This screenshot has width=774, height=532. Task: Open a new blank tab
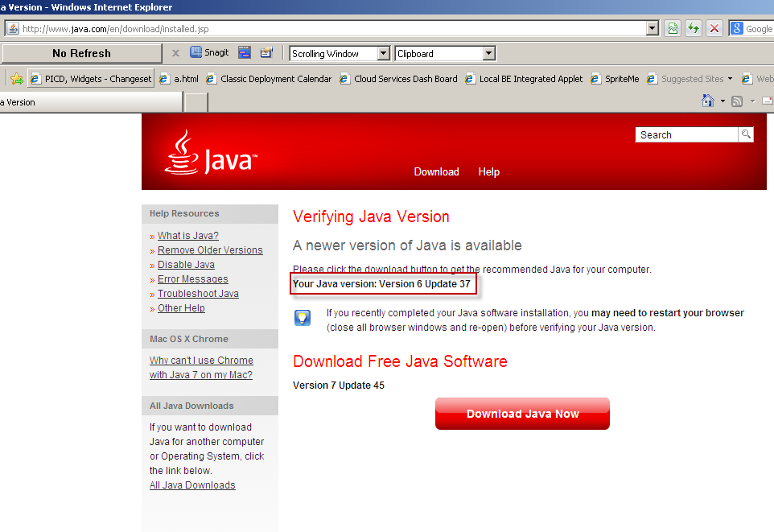coord(196,103)
